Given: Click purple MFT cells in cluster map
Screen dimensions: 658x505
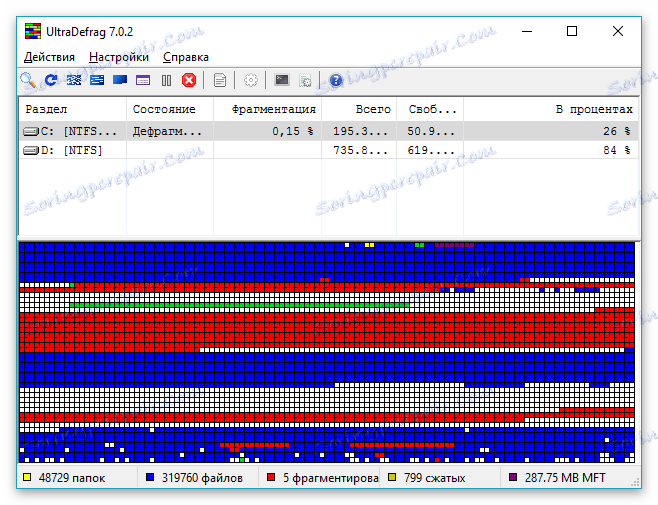Looking at the screenshot, I should (x=454, y=245).
